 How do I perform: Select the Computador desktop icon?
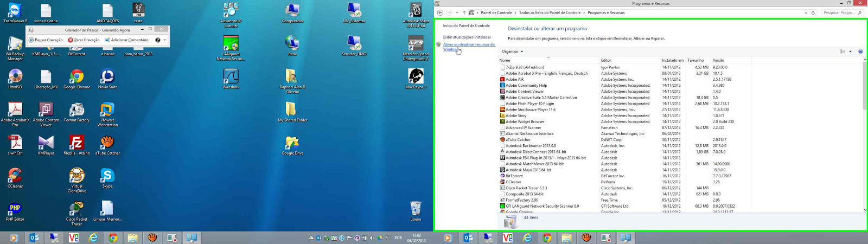292,13
